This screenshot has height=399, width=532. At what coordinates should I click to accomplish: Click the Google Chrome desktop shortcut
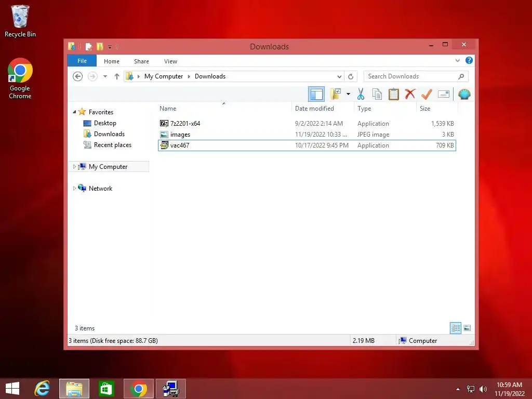20,79
